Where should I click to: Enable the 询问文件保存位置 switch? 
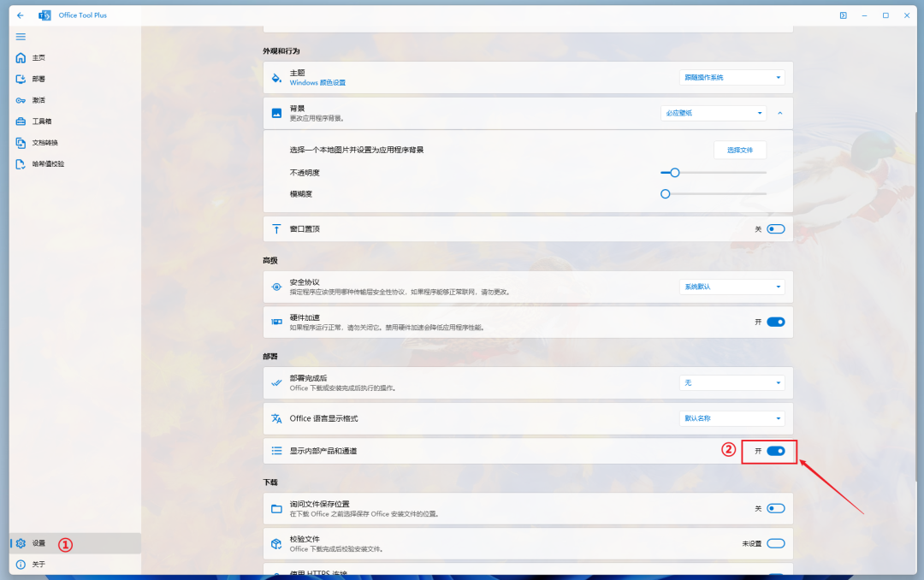coord(776,508)
